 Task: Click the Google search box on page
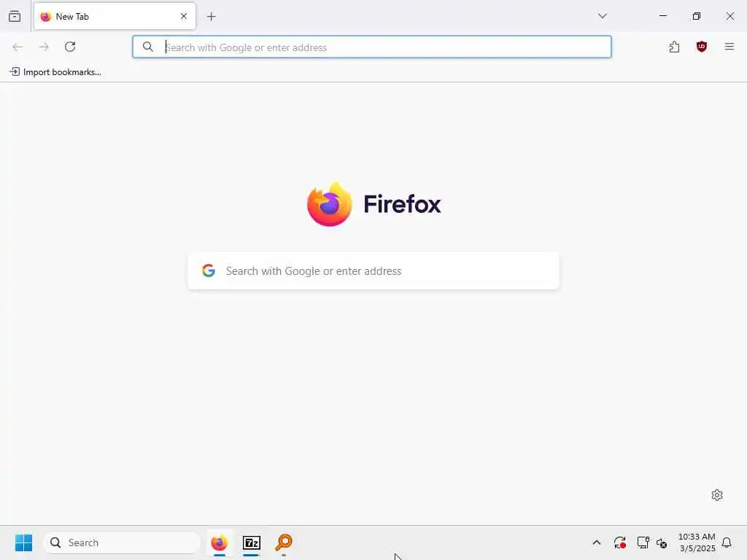373,271
